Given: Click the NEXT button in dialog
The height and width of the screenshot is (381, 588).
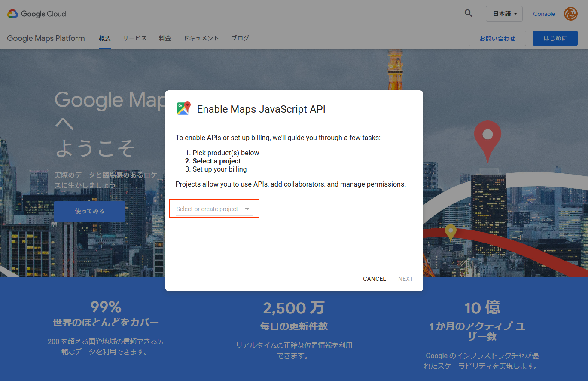Looking at the screenshot, I should click(x=405, y=279).
